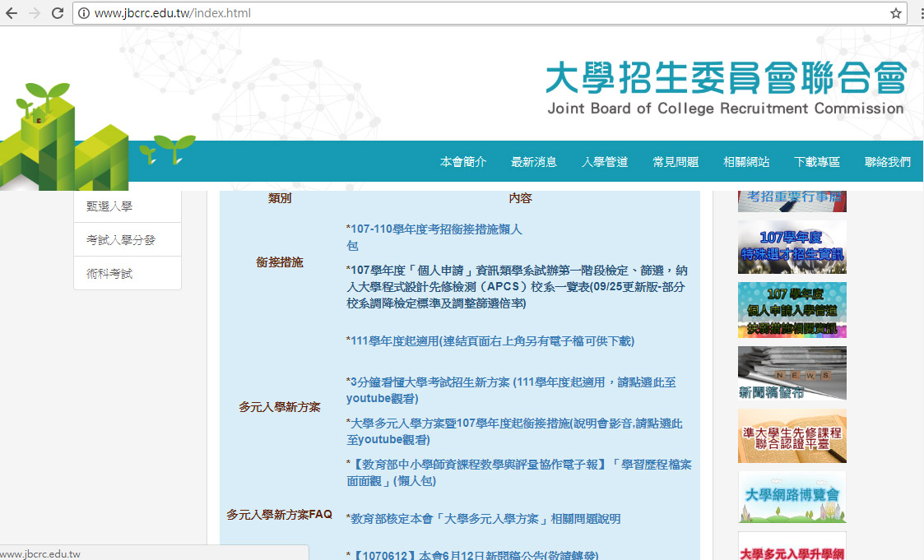The width and height of the screenshot is (924, 560).
Task: Click the site information icon in address bar
Action: [x=82, y=13]
